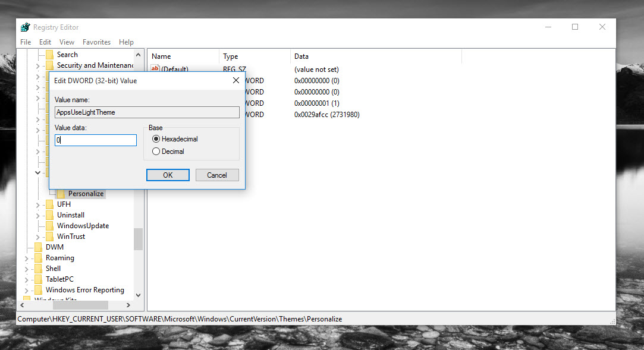
Task: Click the tree pane scroll right arrow
Action: tap(128, 305)
